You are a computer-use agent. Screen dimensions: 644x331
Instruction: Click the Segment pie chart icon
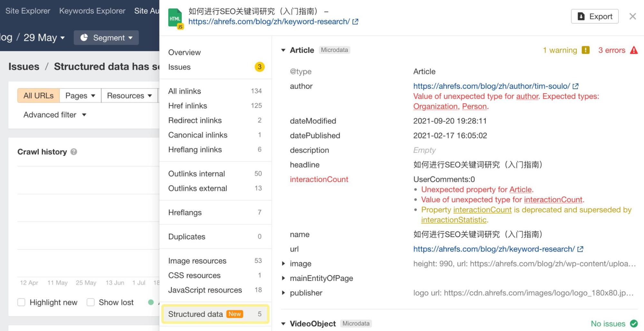click(x=84, y=37)
